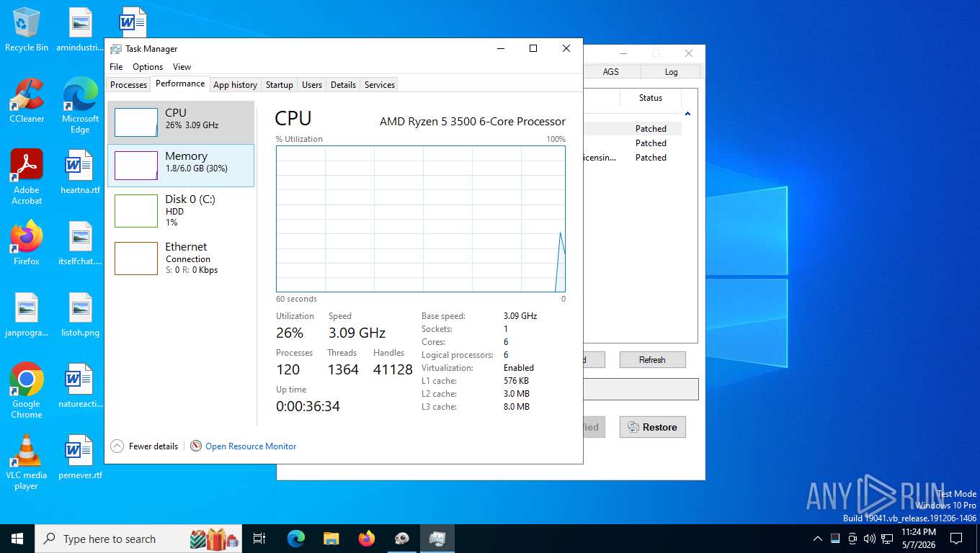This screenshot has width=980, height=553.
Task: Select the Performance tab
Action: (x=180, y=84)
